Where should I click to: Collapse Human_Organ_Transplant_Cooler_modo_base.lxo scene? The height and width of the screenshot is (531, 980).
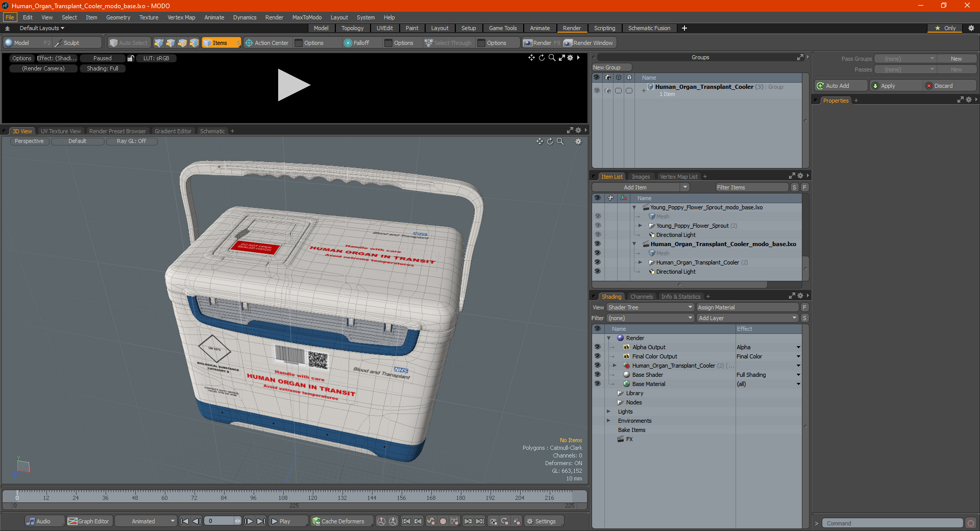coord(634,244)
